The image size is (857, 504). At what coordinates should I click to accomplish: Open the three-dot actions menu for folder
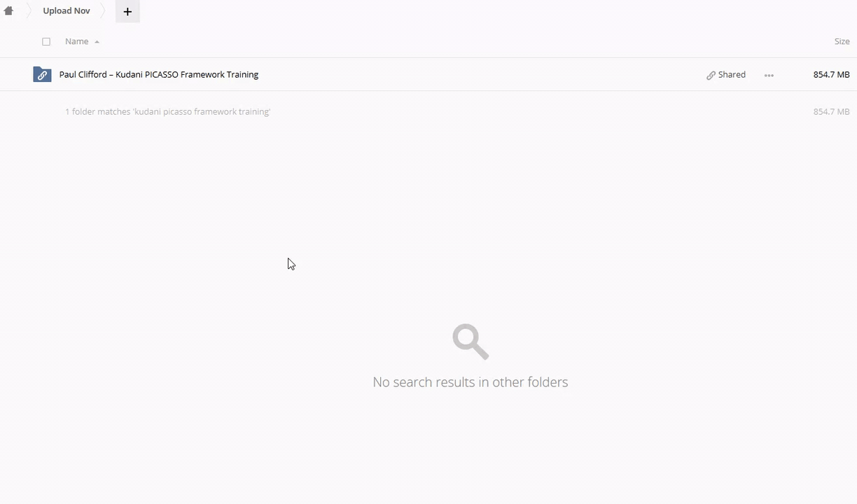(x=769, y=75)
